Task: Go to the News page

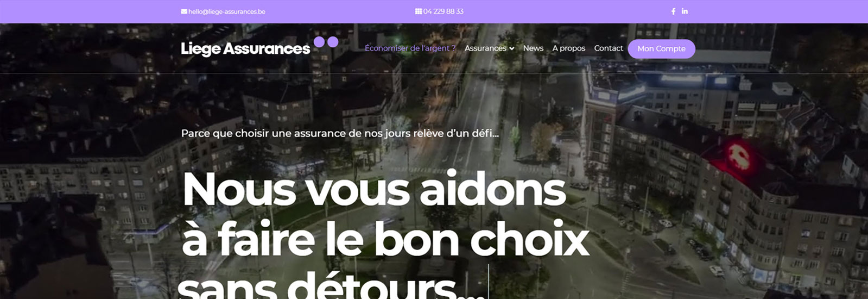Action: tap(533, 48)
